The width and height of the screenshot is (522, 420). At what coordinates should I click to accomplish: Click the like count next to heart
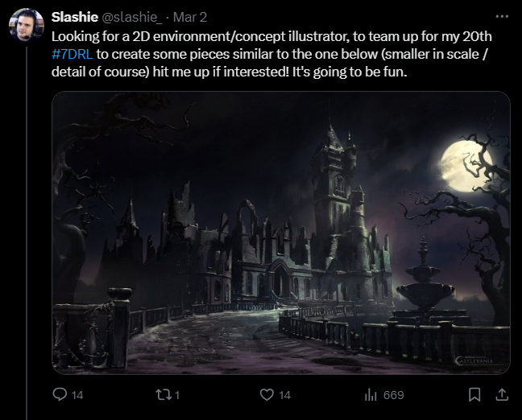(x=284, y=395)
